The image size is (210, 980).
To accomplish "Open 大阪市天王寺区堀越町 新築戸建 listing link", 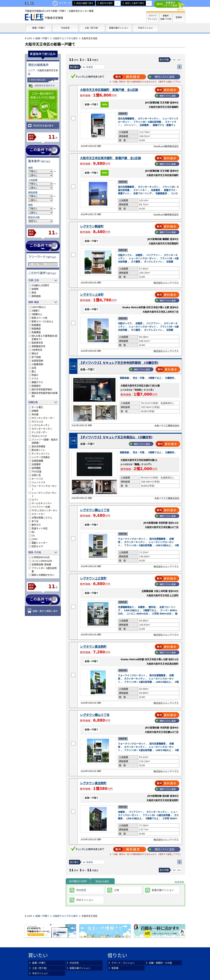I will point(109,90).
